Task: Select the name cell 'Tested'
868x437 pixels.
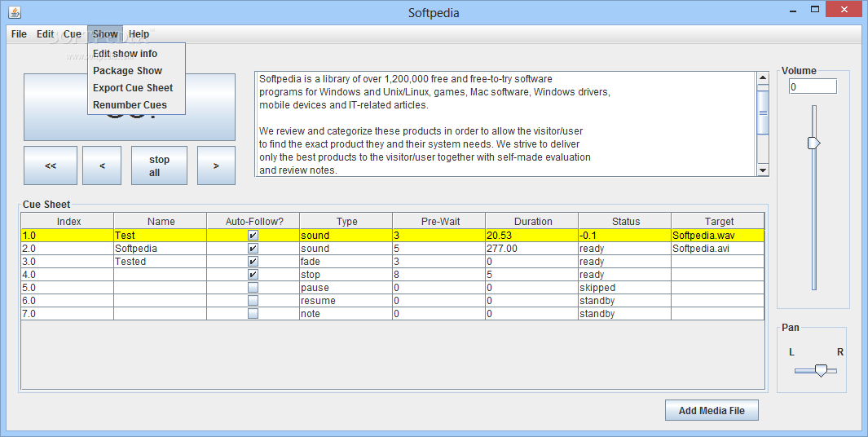Action: pos(161,262)
